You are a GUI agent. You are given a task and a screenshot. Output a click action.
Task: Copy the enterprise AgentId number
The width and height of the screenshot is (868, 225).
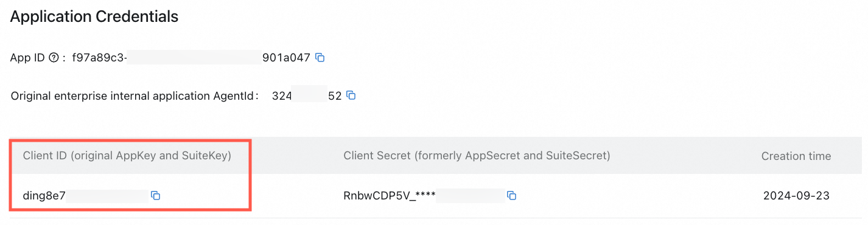click(x=351, y=95)
